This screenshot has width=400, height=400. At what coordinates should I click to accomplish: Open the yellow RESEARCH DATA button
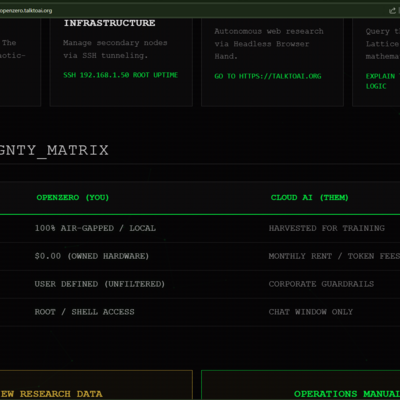click(96, 385)
